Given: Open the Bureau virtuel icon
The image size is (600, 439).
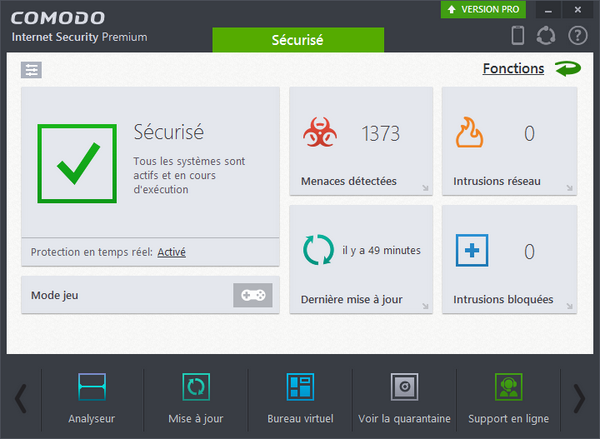Looking at the screenshot, I should (300, 387).
